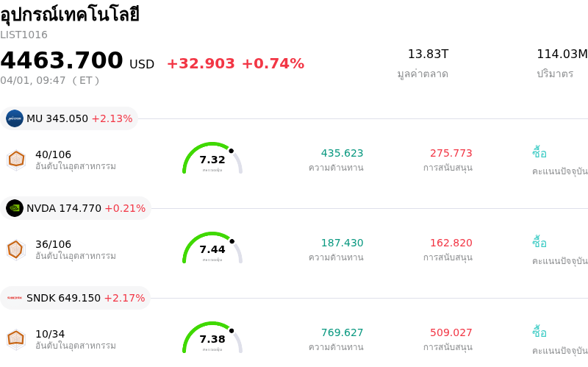This screenshot has width=588, height=367.
Task: Click the อุปกรณ์เทคโนโลยี sector title
Action: 70,15
